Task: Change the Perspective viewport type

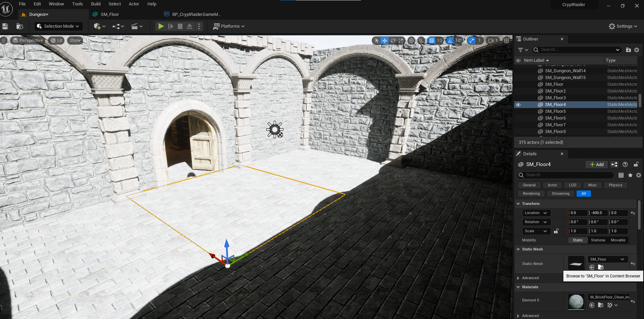Action: (x=28, y=41)
